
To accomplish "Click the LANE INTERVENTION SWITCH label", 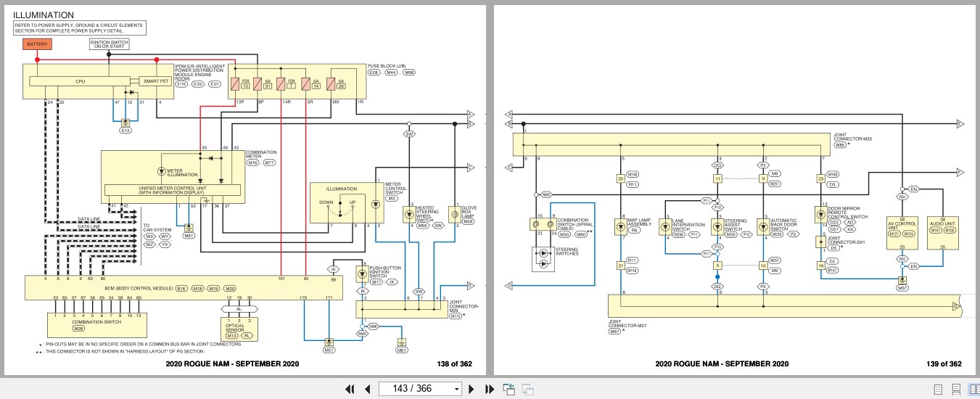I will pos(687,225).
